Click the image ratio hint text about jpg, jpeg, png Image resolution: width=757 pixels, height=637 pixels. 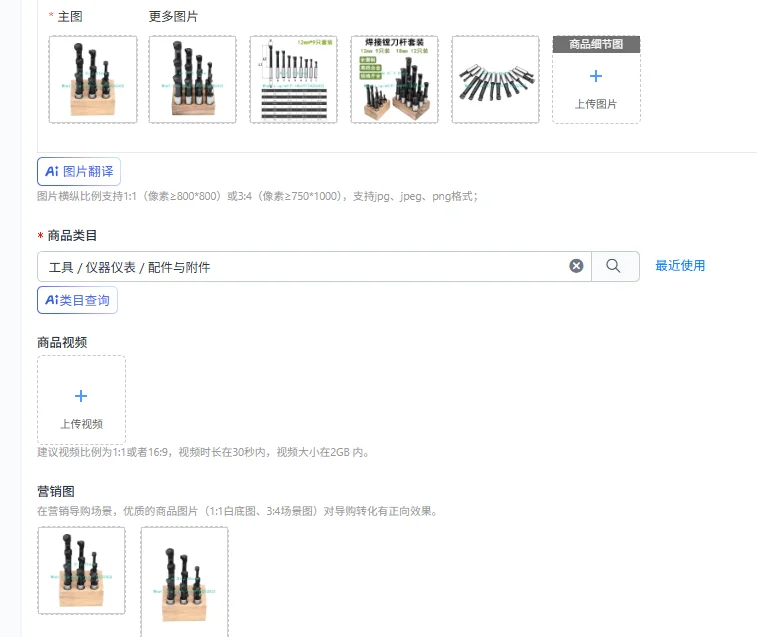pos(258,196)
